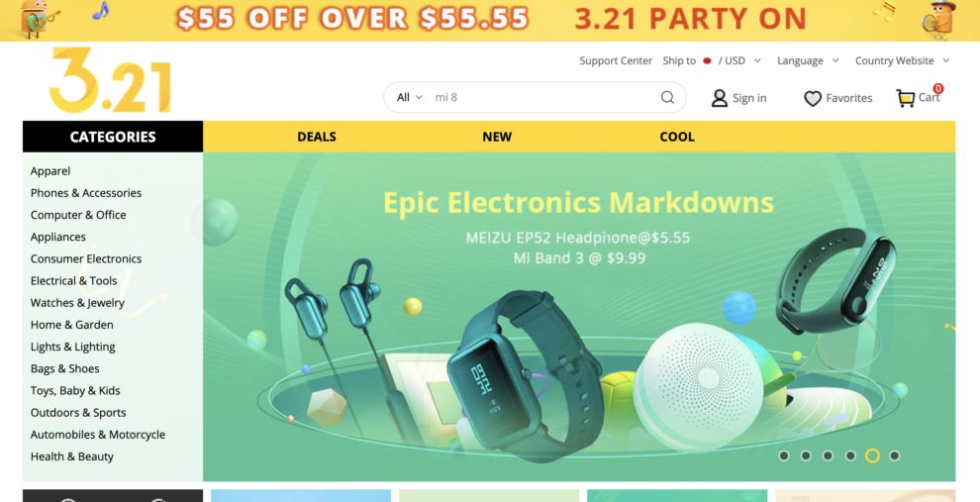Open the shopping cart icon
The width and height of the screenshot is (980, 502).
pyautogui.click(x=905, y=98)
